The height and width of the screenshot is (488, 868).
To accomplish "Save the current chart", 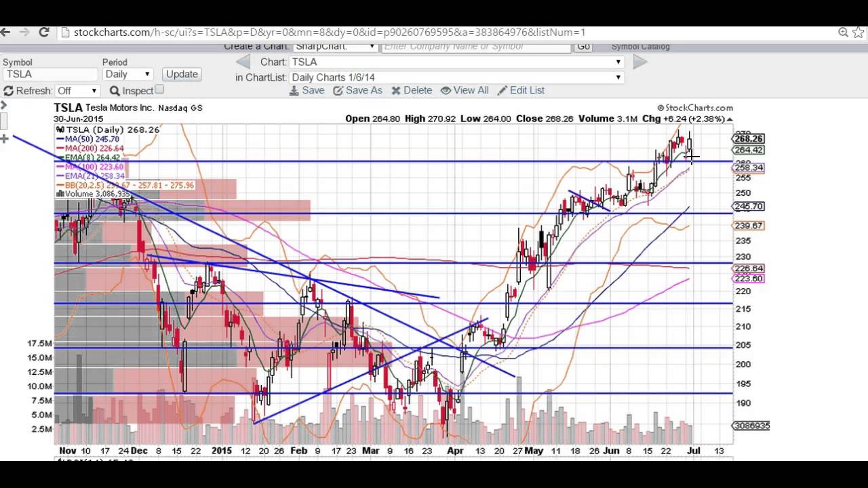I will 313,90.
